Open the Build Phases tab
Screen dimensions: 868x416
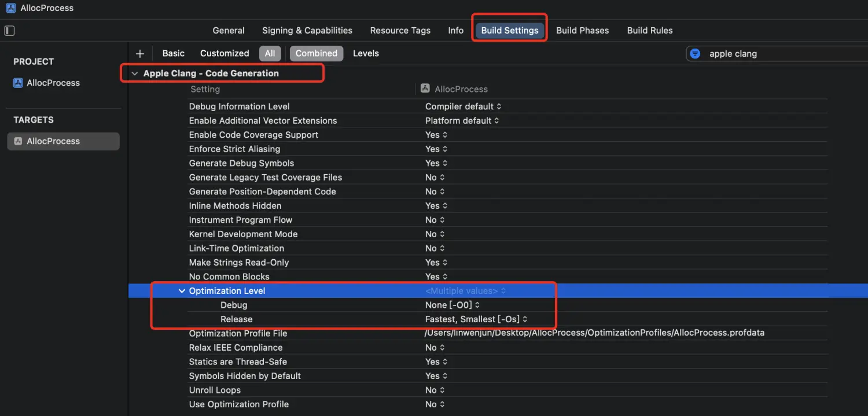pyautogui.click(x=582, y=31)
